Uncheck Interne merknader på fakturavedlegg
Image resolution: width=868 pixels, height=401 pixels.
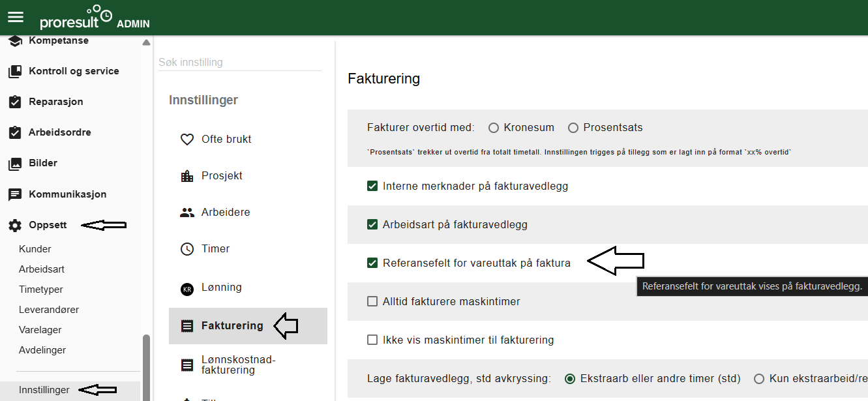coord(372,186)
